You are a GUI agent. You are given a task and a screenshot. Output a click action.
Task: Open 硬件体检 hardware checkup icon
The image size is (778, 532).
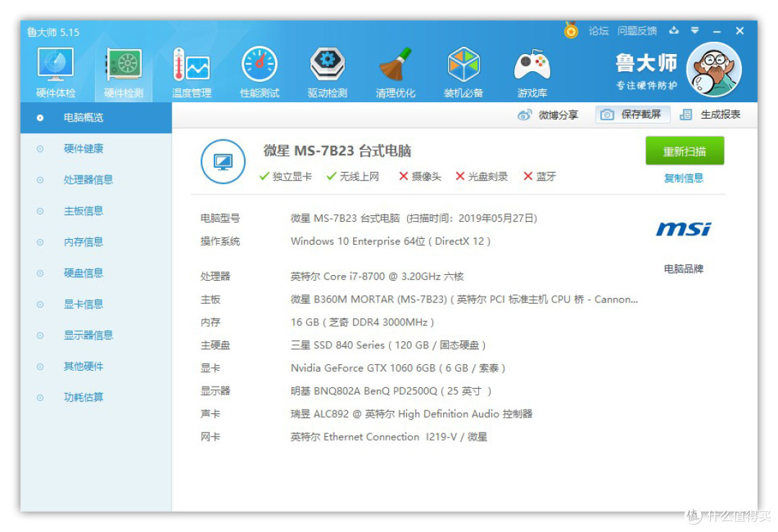click(x=55, y=72)
